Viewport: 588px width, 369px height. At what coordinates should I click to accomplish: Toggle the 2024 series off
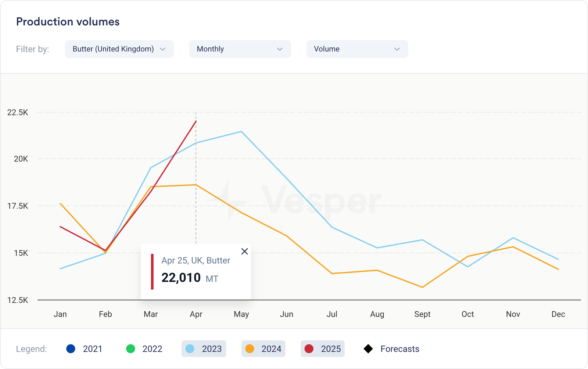click(263, 349)
